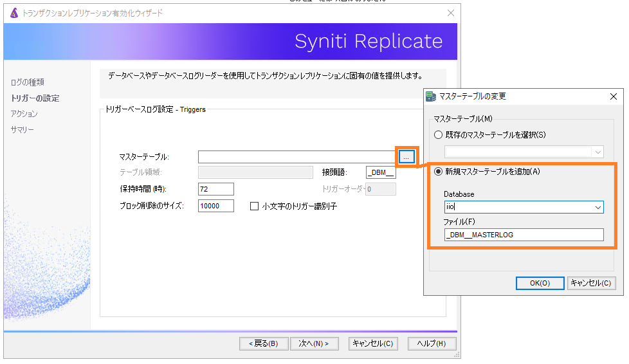Click the 'マスターテーブル(M)' group label

[x=463, y=119]
